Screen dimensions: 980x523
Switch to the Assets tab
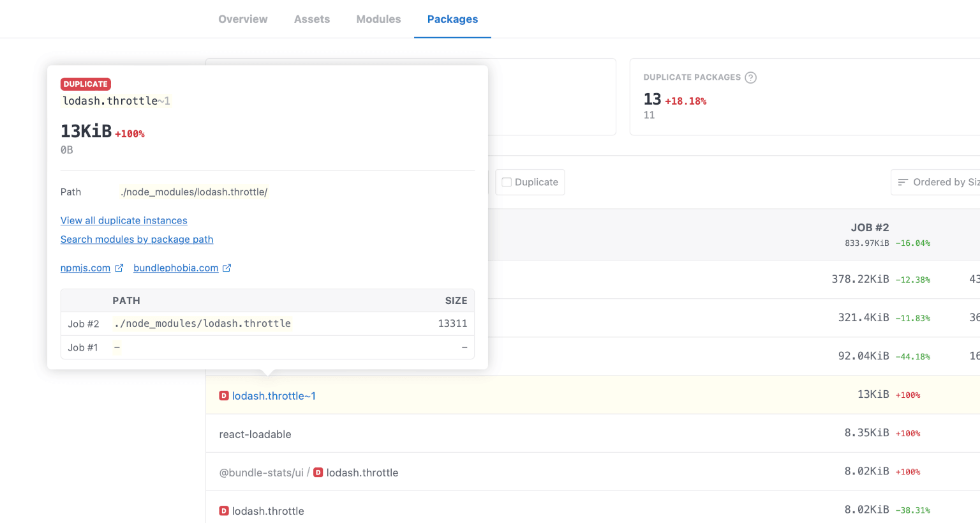click(312, 19)
